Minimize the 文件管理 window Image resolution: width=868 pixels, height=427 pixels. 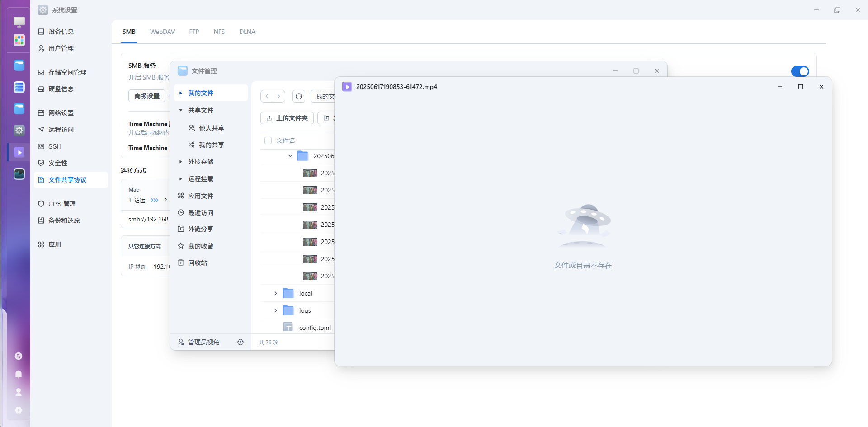[615, 71]
